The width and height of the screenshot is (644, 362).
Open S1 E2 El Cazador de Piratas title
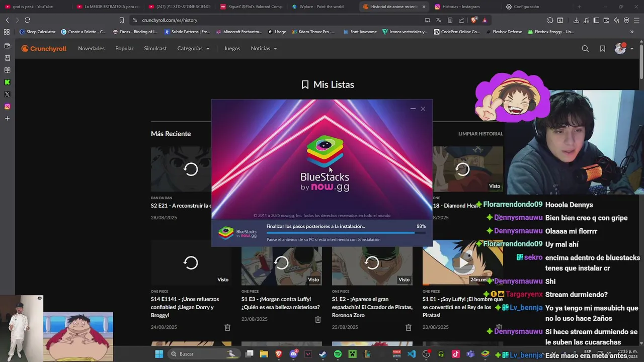click(372, 307)
